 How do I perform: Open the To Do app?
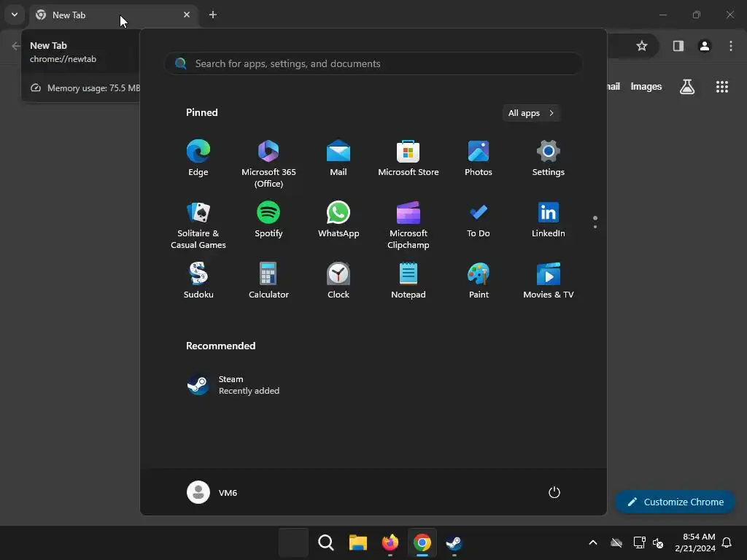click(x=479, y=219)
